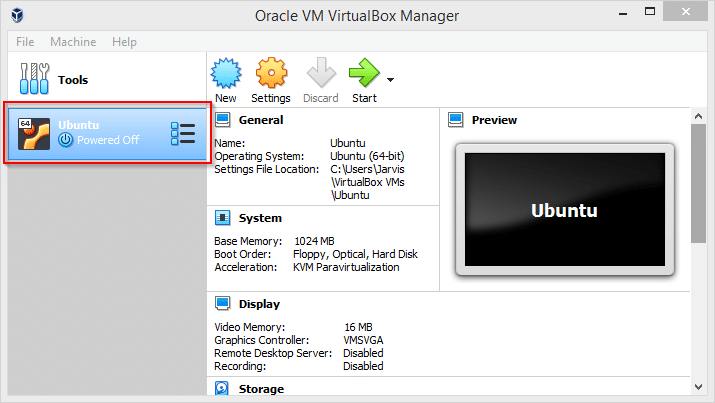The width and height of the screenshot is (715, 403).
Task: Open the File menu
Action: click(x=25, y=42)
